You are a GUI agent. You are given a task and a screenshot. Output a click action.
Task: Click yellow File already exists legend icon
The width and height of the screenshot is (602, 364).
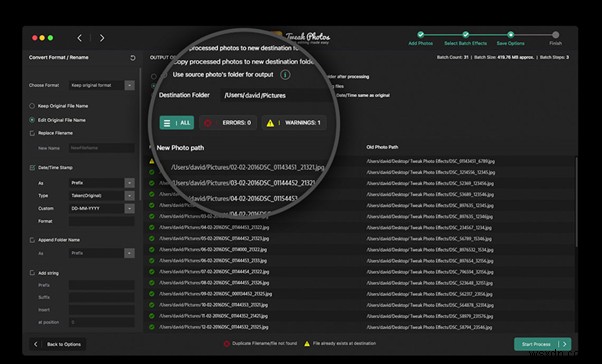[307, 344]
